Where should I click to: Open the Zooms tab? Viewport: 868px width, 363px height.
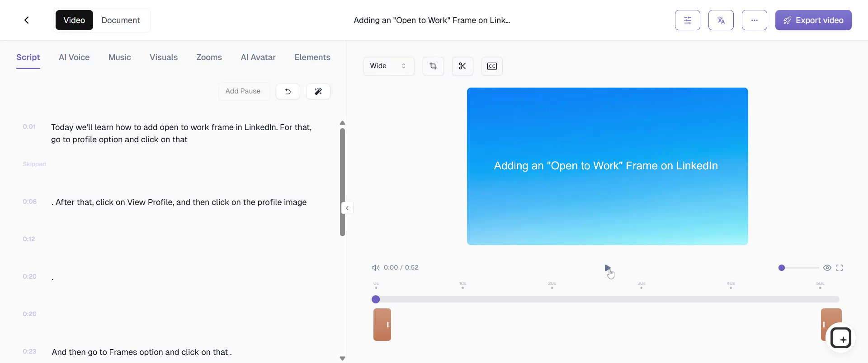pyautogui.click(x=209, y=57)
